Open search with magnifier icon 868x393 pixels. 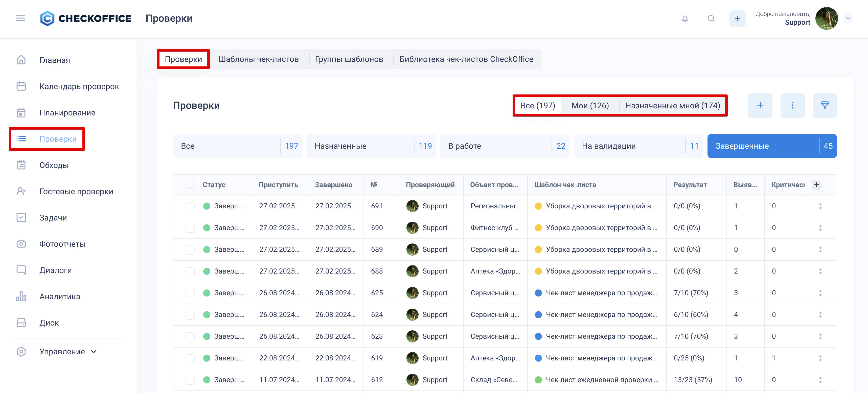[x=711, y=18]
